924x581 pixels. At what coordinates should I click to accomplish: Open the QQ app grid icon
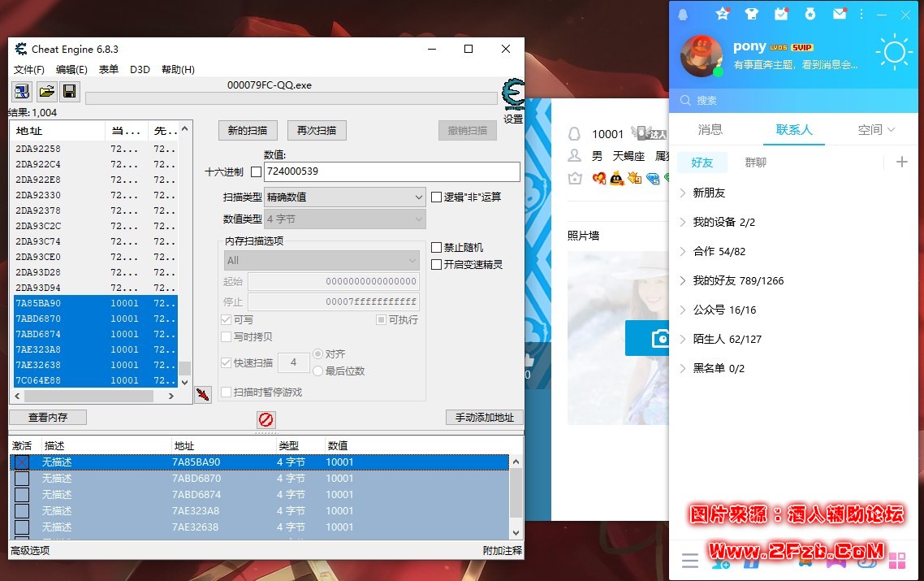coord(897,561)
